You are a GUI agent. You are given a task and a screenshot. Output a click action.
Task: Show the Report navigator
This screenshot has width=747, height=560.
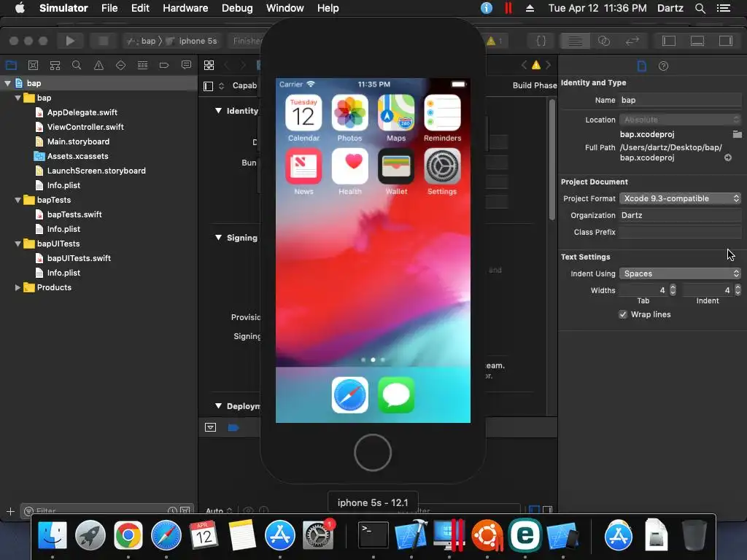(x=186, y=65)
